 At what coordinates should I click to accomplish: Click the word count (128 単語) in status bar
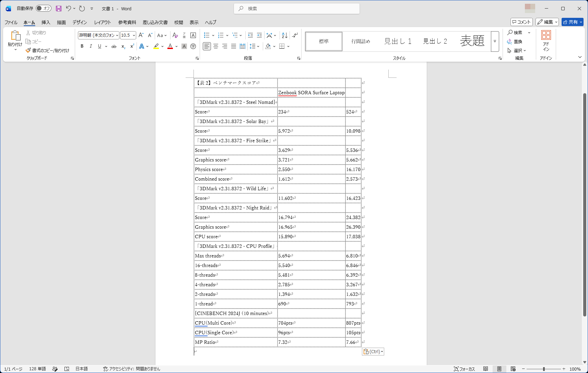37,369
